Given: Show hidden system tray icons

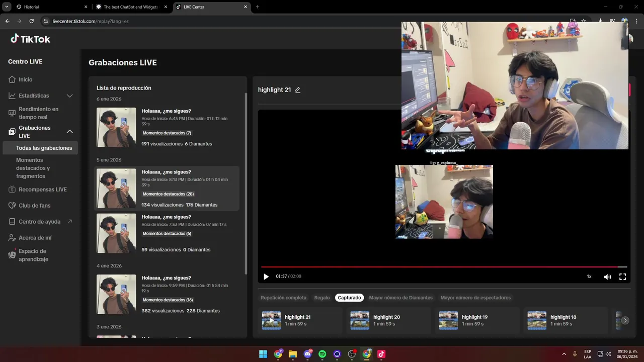Looking at the screenshot, I should [563, 354].
